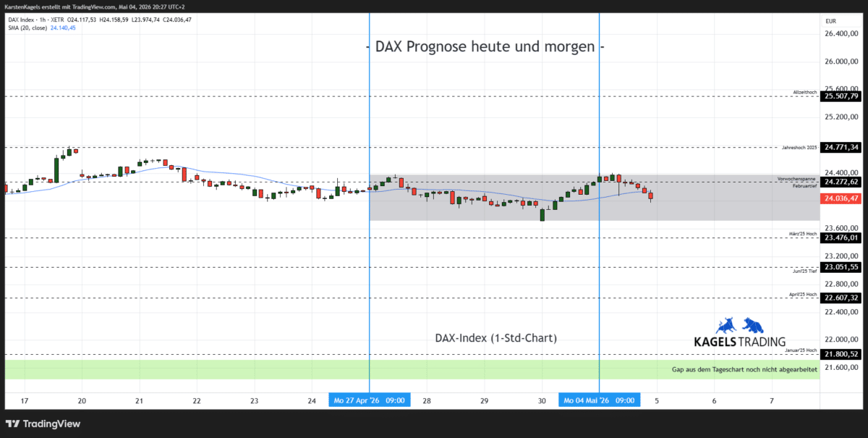Click the price label 23.051,55
The width and height of the screenshot is (868, 438).
pos(841,267)
